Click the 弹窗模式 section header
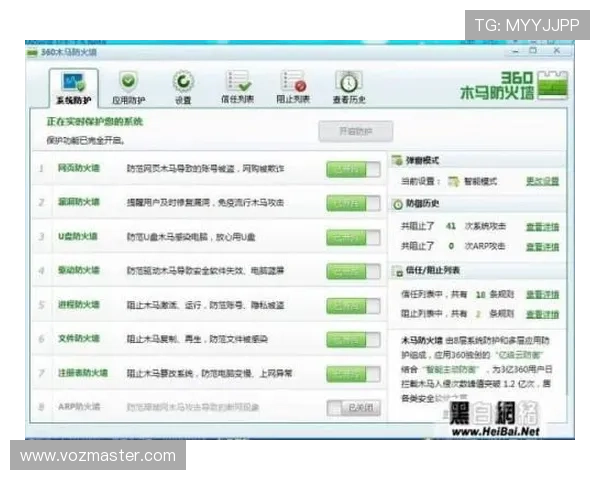 tap(477, 160)
